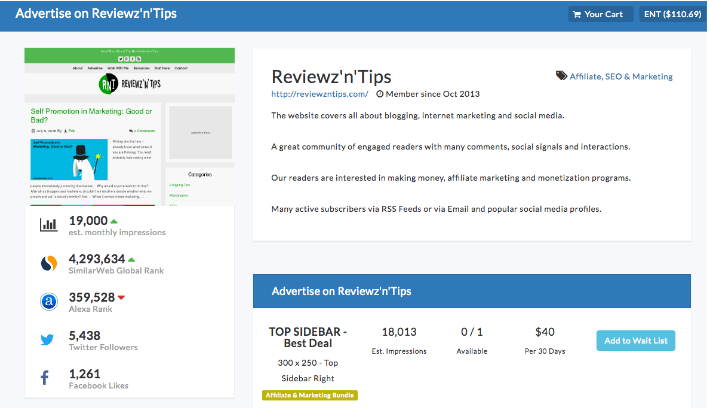Click Add to Wait List button
The height and width of the screenshot is (408, 709).
point(636,341)
